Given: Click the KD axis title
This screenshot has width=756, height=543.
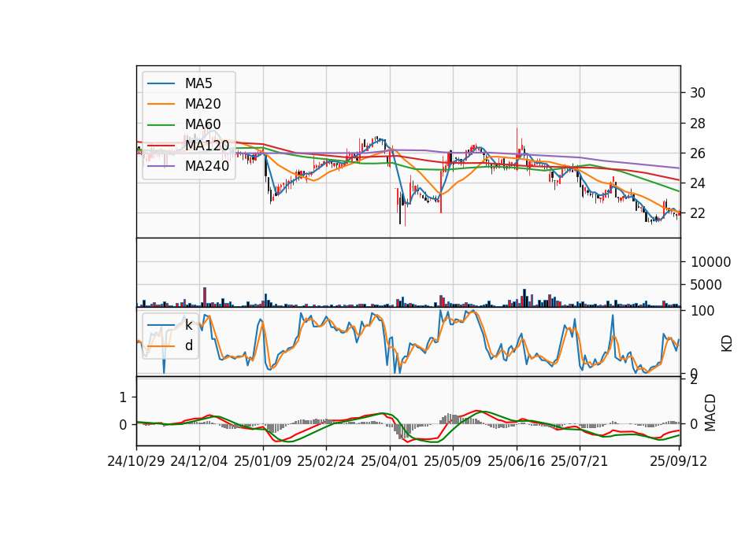Looking at the screenshot, I should click(x=727, y=344).
